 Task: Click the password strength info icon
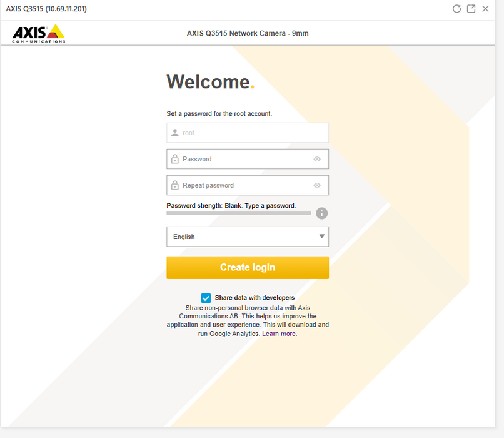point(321,213)
